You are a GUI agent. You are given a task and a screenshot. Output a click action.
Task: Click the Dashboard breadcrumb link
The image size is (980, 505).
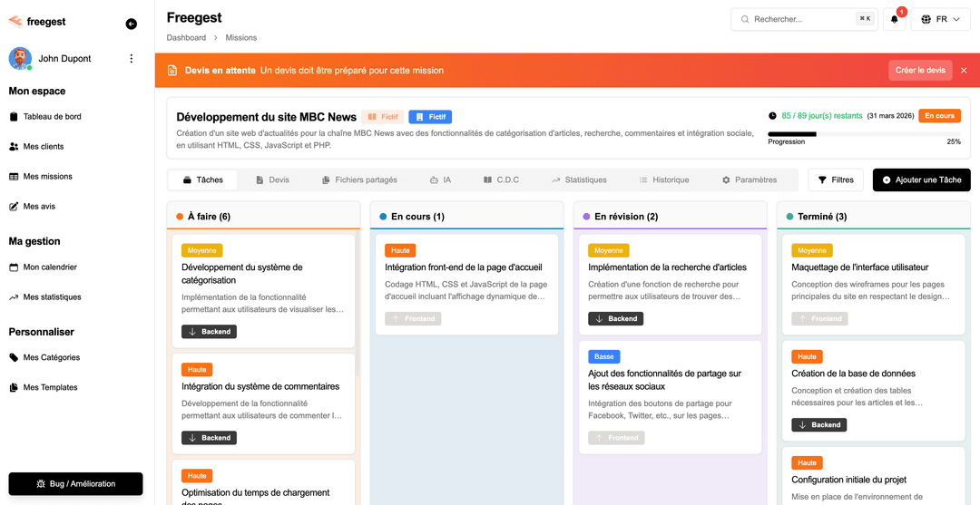point(186,38)
